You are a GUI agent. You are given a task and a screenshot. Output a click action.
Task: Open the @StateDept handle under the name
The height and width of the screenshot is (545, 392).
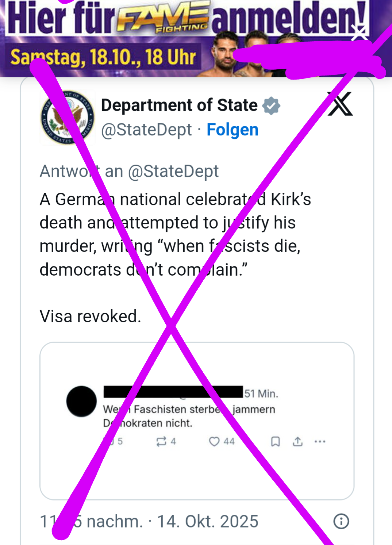(x=146, y=130)
